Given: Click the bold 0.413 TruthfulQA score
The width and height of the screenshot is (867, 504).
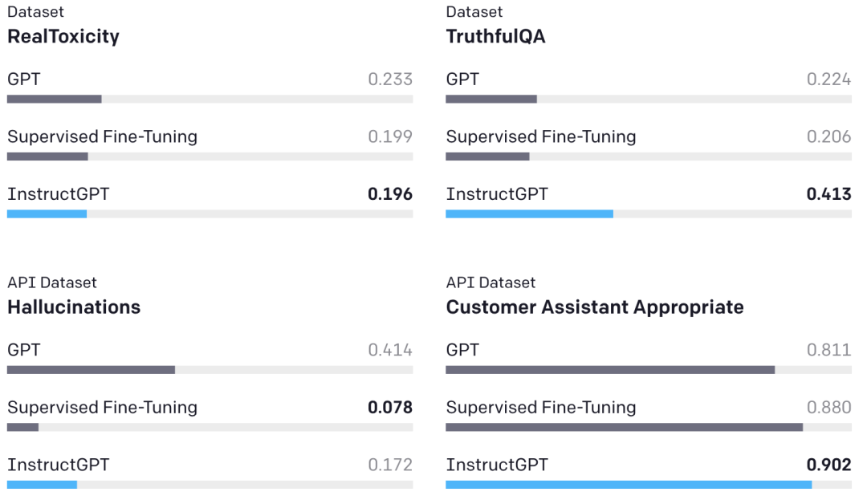Looking at the screenshot, I should click(x=829, y=194).
